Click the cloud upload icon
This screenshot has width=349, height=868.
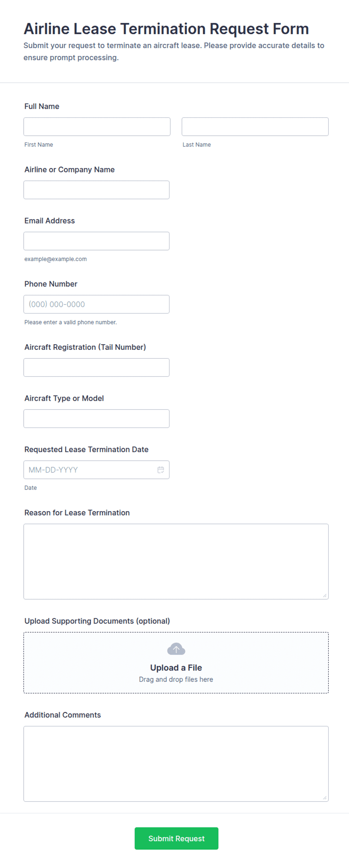coord(176,649)
